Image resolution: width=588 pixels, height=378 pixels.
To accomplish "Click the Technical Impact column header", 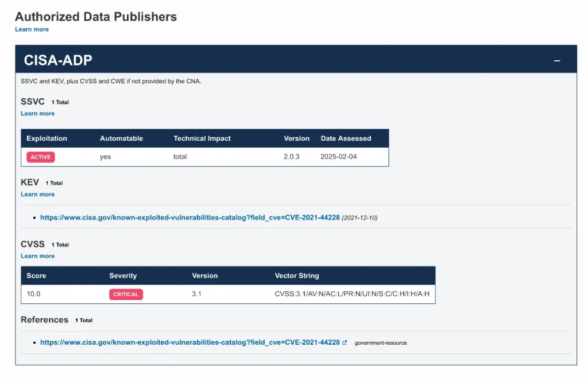I will point(202,138).
